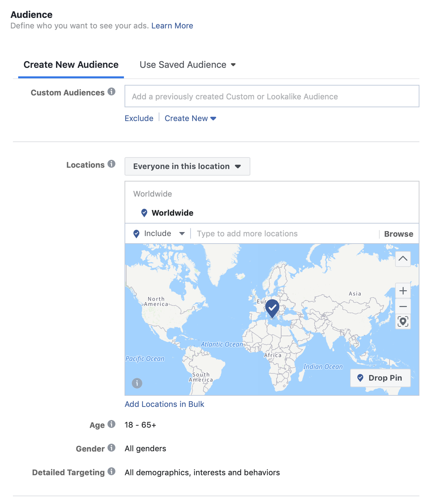Click the Drop Pin button

pos(380,378)
